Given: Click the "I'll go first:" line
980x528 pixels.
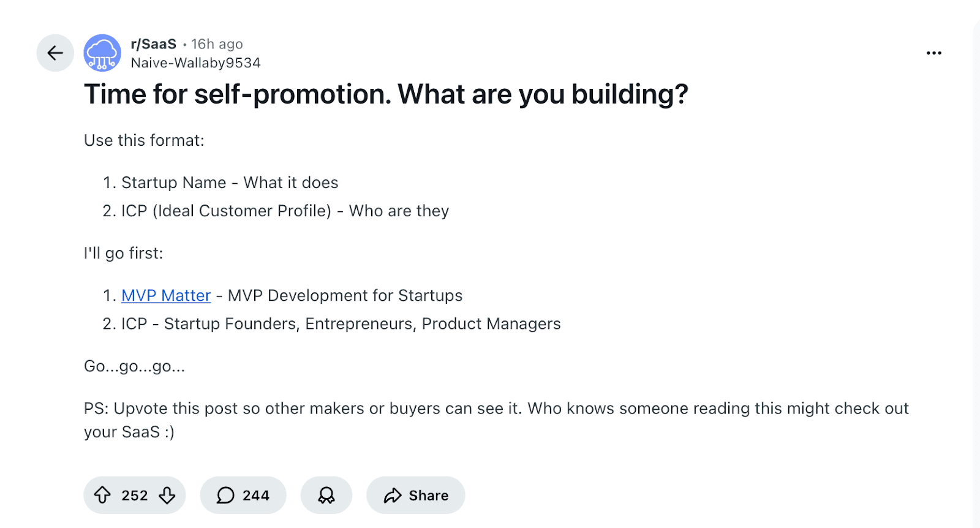Looking at the screenshot, I should (x=123, y=253).
